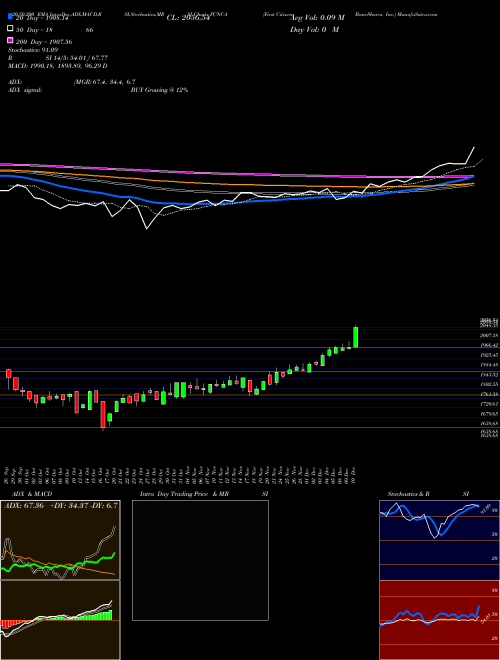The height and width of the screenshot is (660, 500).
Task: Click the red RSI chart panel
Action: coord(439,620)
